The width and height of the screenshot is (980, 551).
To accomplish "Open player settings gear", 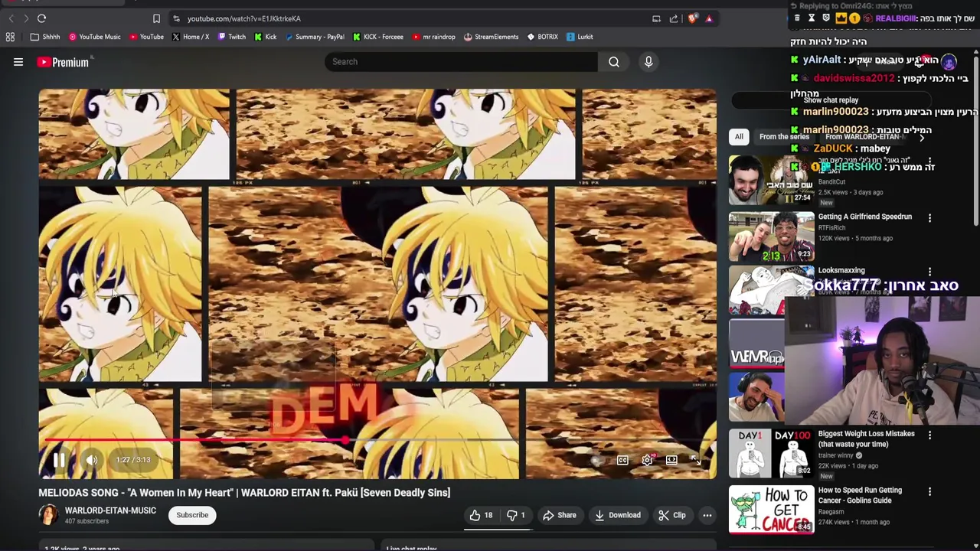I will [x=648, y=460].
